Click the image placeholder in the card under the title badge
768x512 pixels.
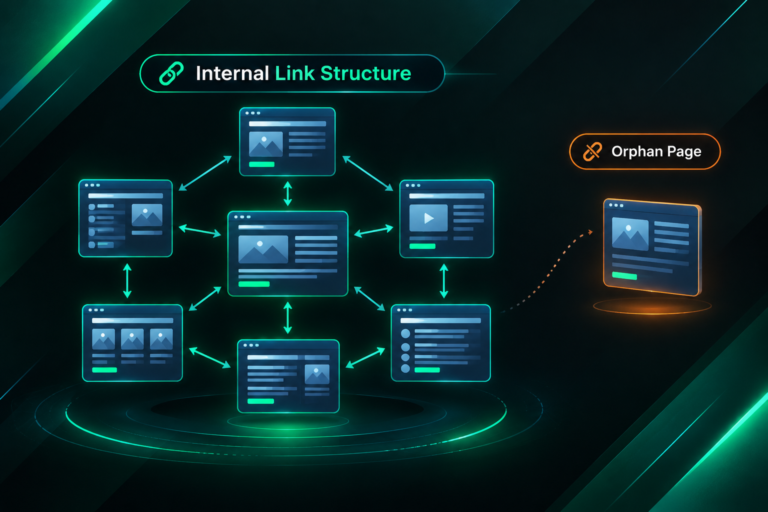point(265,144)
